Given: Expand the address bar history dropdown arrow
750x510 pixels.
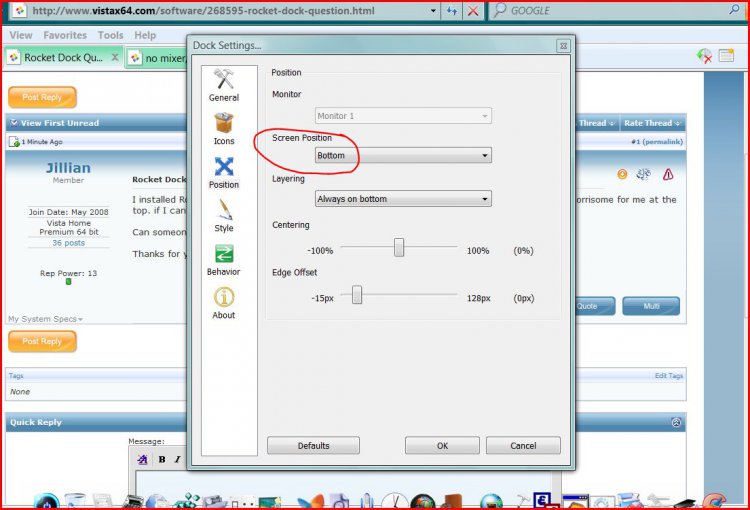Looking at the screenshot, I should pos(433,11).
